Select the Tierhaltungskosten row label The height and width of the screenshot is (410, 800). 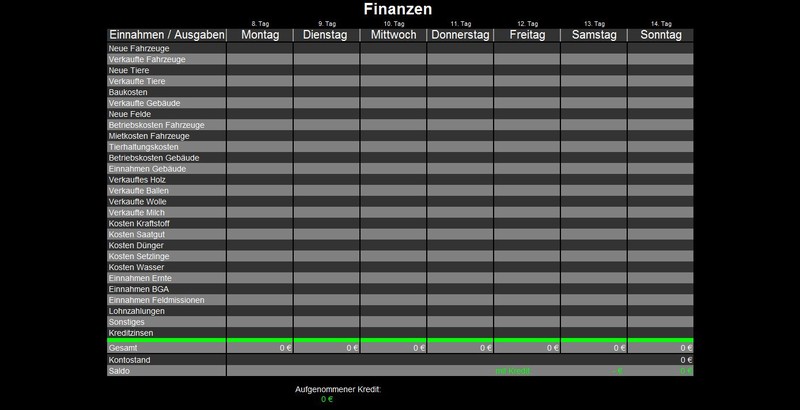pyautogui.click(x=143, y=147)
